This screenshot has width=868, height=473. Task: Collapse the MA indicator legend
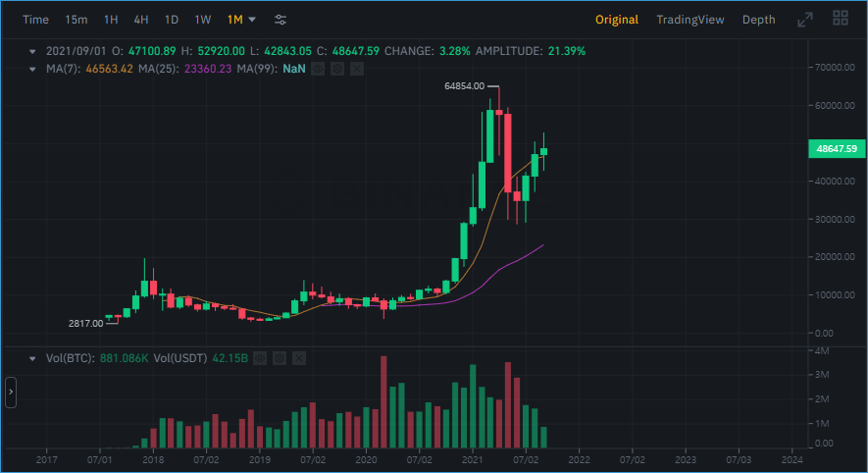[x=32, y=70]
